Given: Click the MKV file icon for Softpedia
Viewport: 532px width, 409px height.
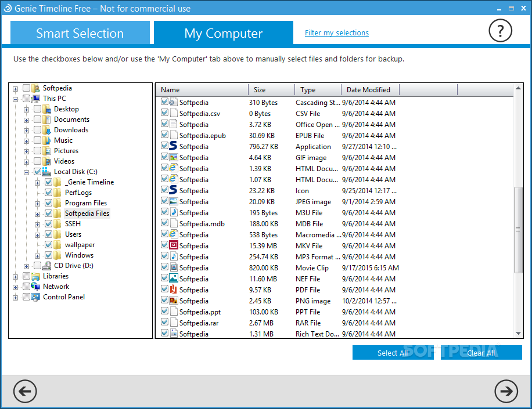Looking at the screenshot, I should point(174,245).
